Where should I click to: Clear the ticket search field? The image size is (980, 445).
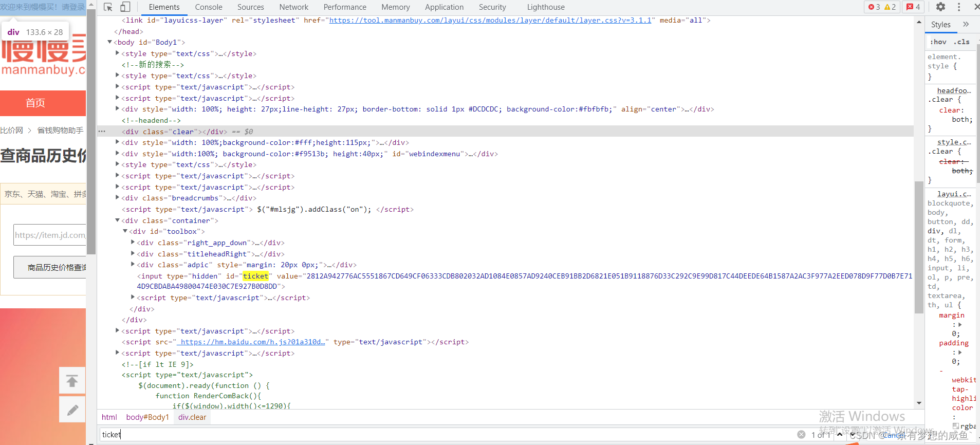click(801, 435)
